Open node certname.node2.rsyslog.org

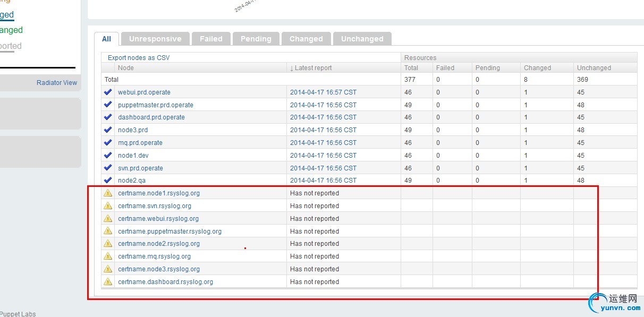(x=159, y=244)
